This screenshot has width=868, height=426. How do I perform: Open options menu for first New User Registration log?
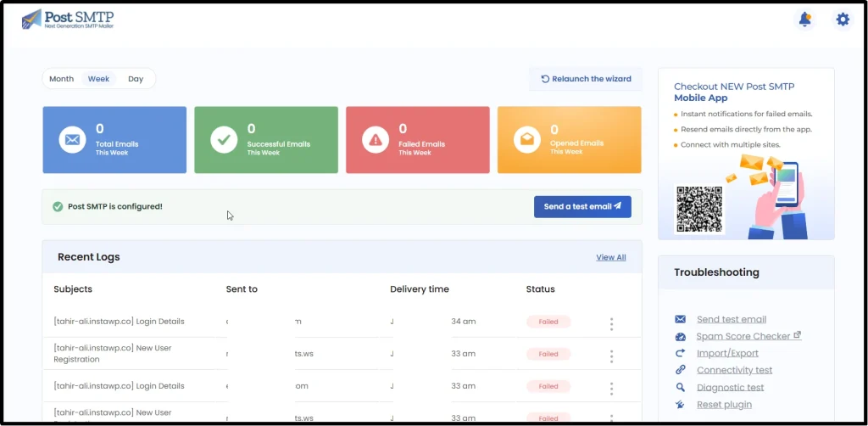(611, 356)
